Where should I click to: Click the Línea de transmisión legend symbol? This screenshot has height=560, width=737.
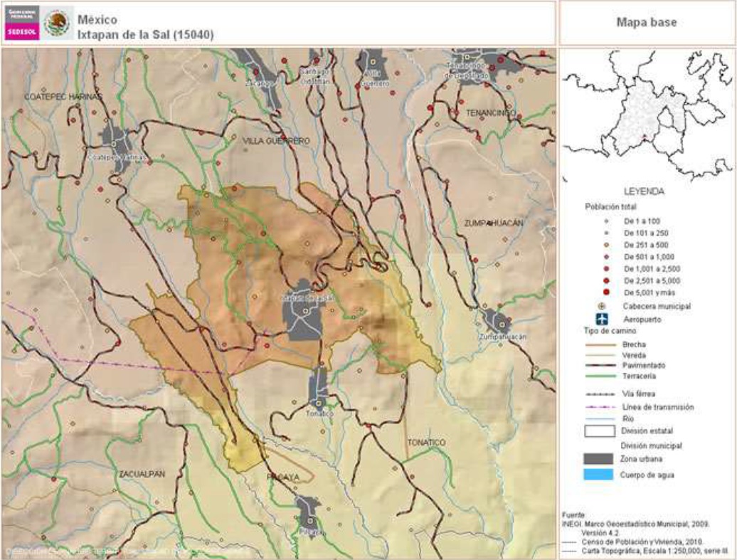pos(599,407)
